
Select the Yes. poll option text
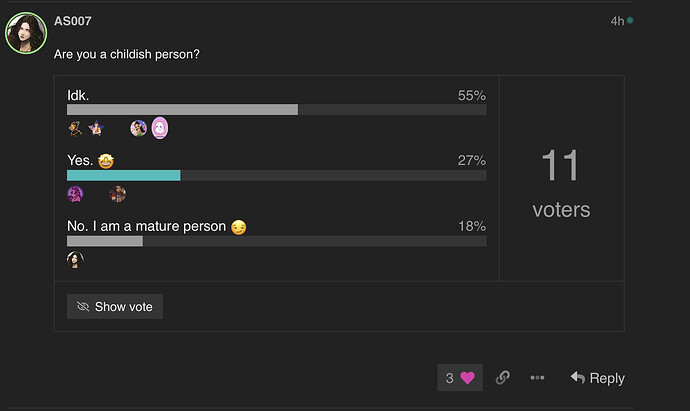point(80,160)
